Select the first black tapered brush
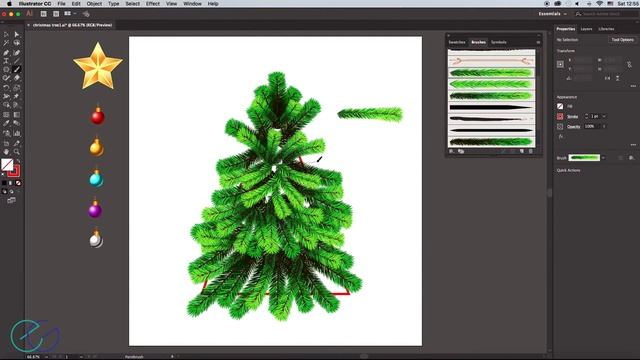 coord(491,108)
